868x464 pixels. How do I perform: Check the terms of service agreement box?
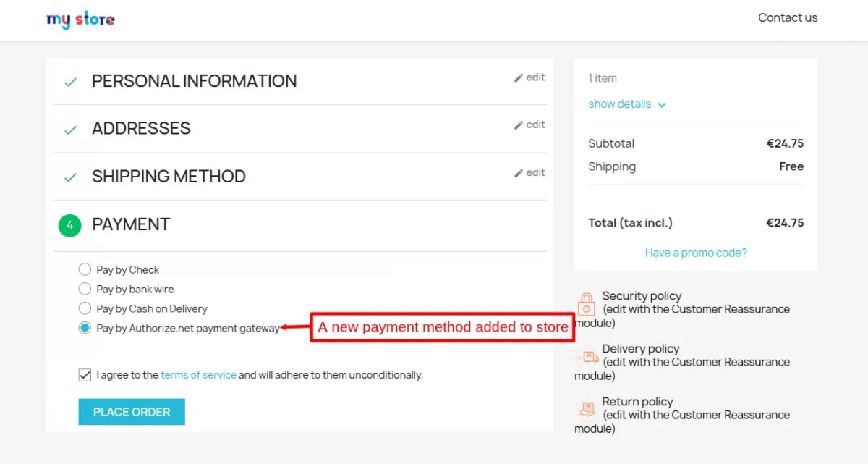point(85,374)
